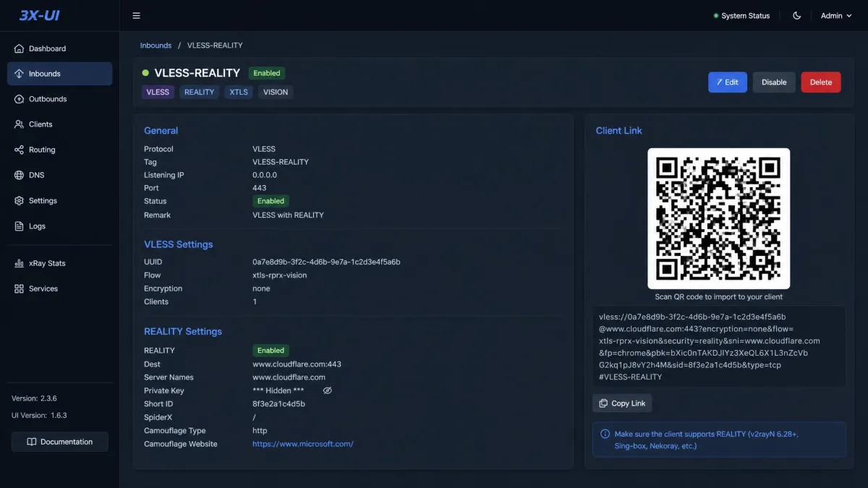Click the Server Names value www.cloudflare.com
The height and width of the screenshot is (488, 868).
(x=289, y=377)
